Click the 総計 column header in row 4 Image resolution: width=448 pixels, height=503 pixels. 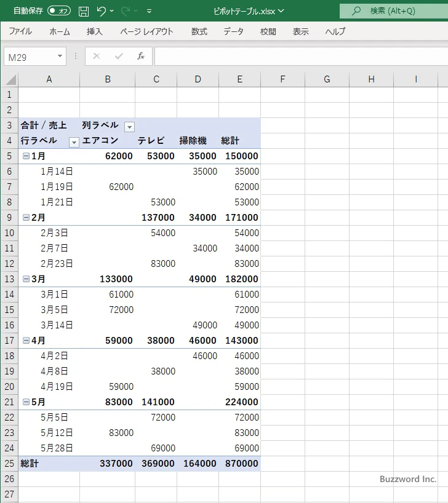[x=239, y=140]
